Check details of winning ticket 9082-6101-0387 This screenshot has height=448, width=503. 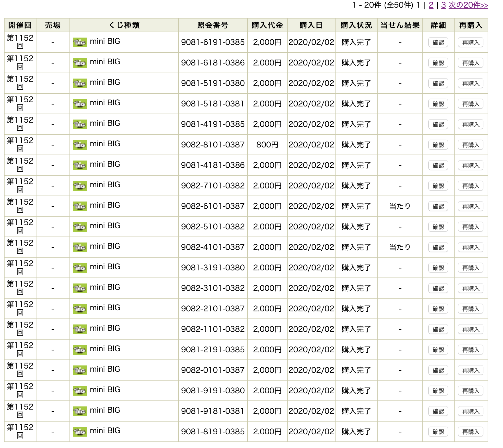click(x=438, y=206)
